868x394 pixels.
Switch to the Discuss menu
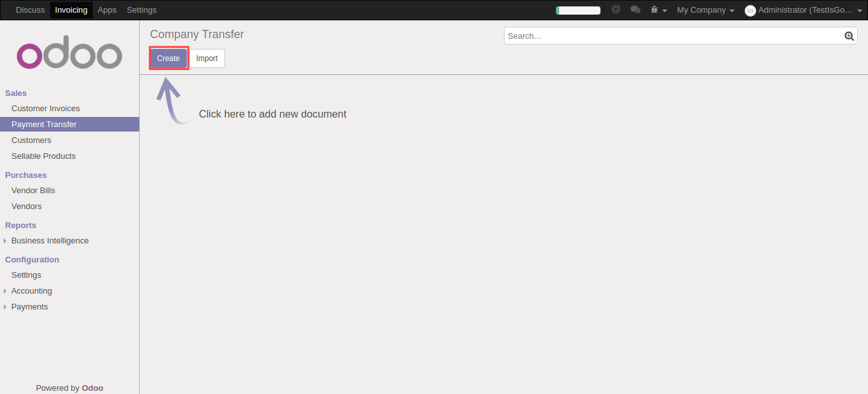pyautogui.click(x=31, y=10)
